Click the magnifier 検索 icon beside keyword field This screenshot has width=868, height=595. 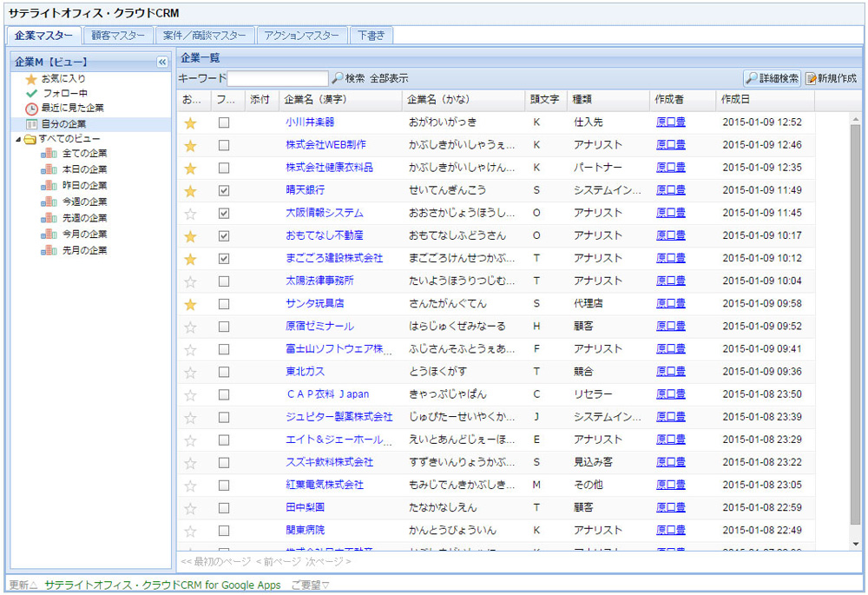pyautogui.click(x=338, y=78)
